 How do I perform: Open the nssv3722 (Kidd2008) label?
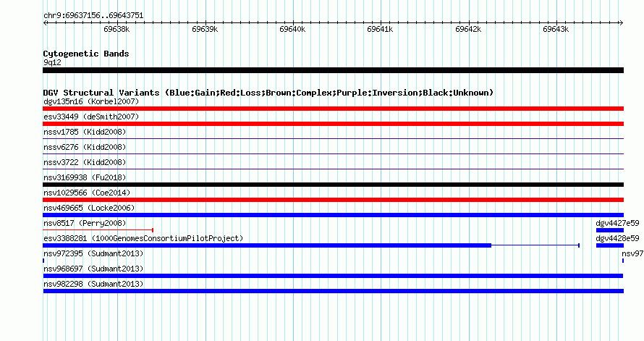(85, 162)
